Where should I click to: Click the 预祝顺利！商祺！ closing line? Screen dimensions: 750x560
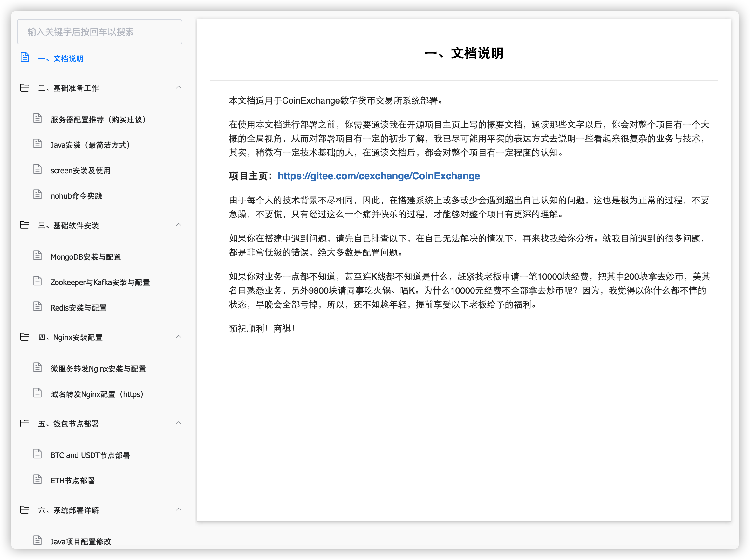262,329
